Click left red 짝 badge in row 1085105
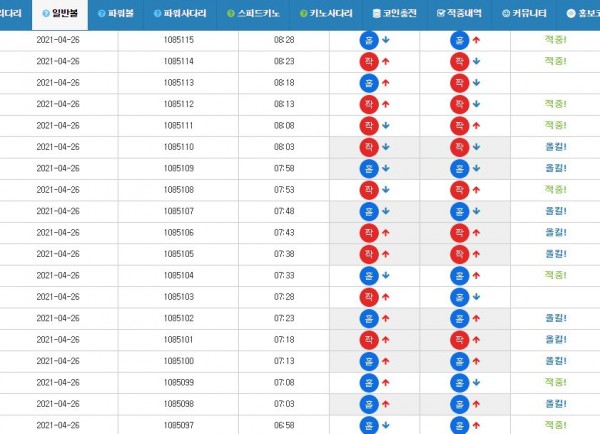 pos(369,255)
